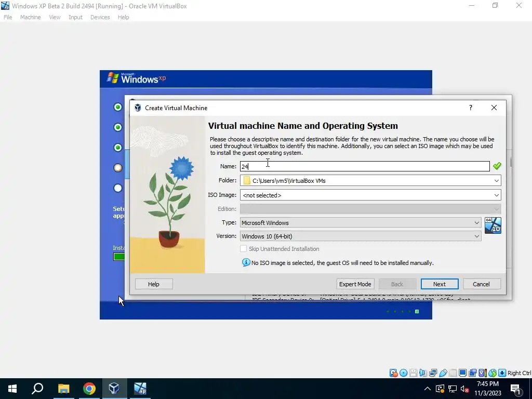Expand the ISO Image dropdown
Viewport: 532px width, 399px height.
pyautogui.click(x=496, y=195)
